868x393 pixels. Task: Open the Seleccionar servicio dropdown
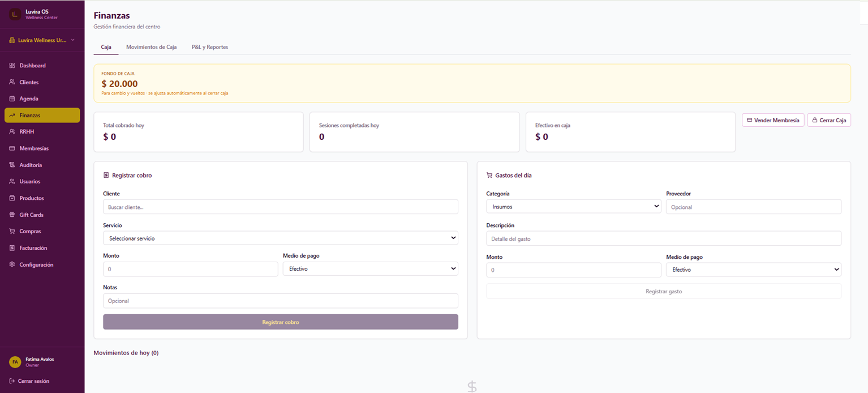pos(281,238)
